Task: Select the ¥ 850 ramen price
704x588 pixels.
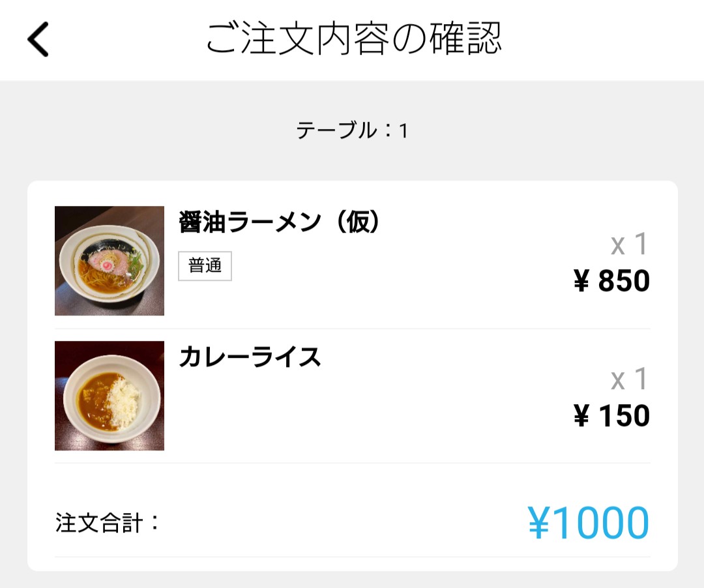Action: (611, 282)
